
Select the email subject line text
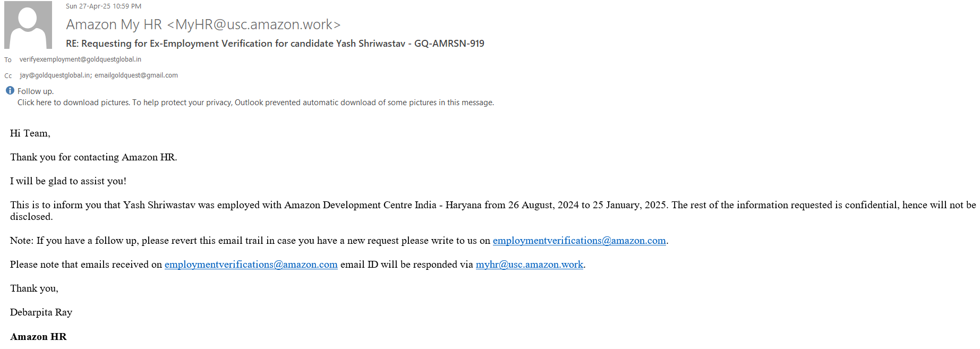pos(275,44)
